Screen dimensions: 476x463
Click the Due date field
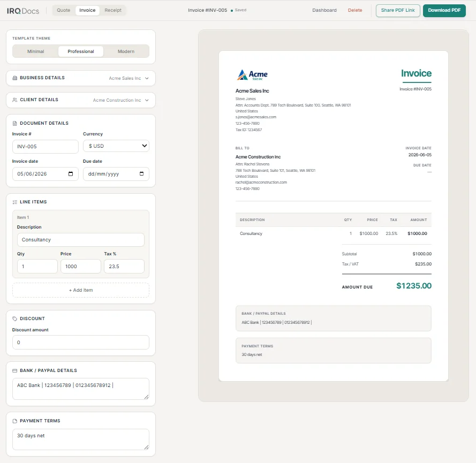point(116,174)
